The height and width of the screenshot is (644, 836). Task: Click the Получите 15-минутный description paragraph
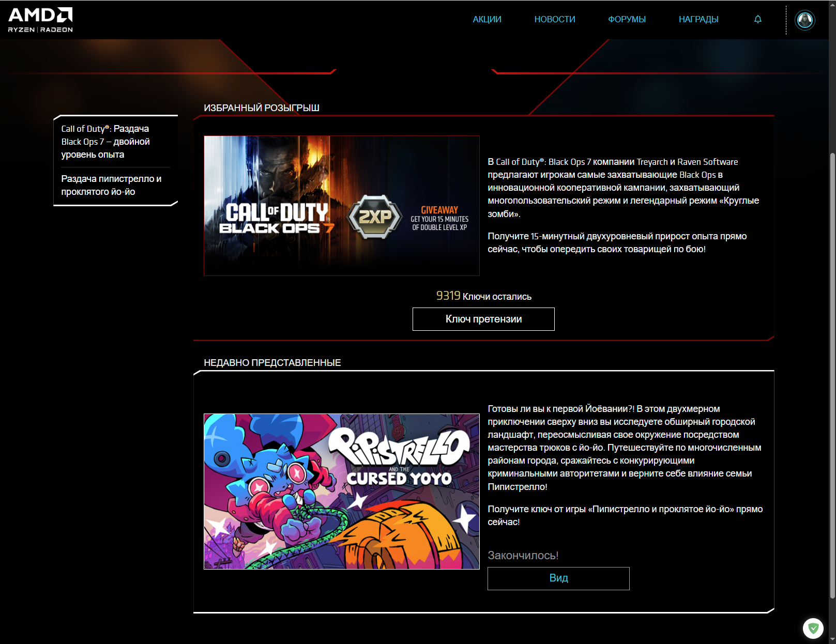617,242
